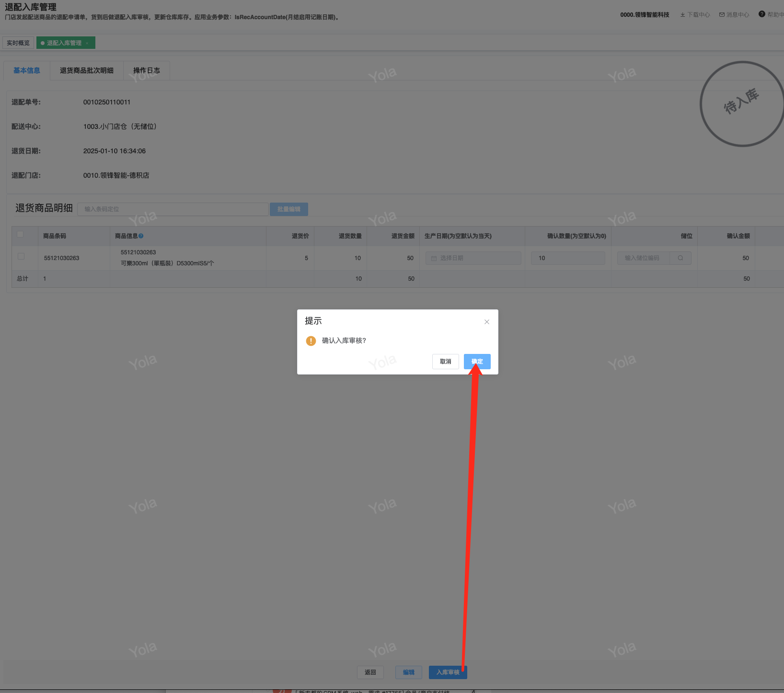Click the return order number 0010250110011
Viewport: 784px width, 693px height.
coord(107,102)
